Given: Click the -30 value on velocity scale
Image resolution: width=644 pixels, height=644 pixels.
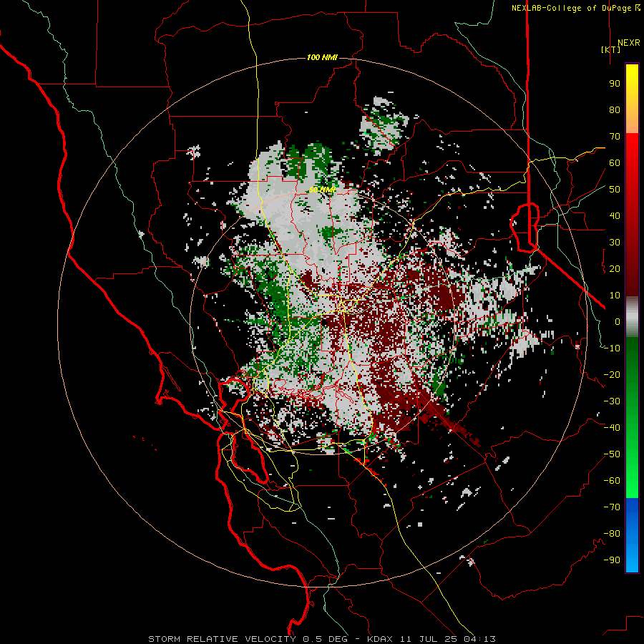Looking at the screenshot, I should pos(612,401).
